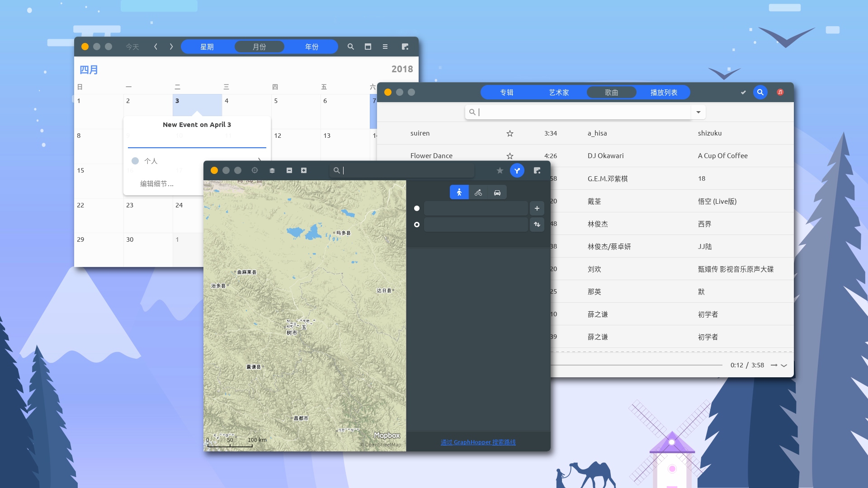Open calendar management icon in Calendar header
The height and width of the screenshot is (488, 868).
[x=368, y=47]
